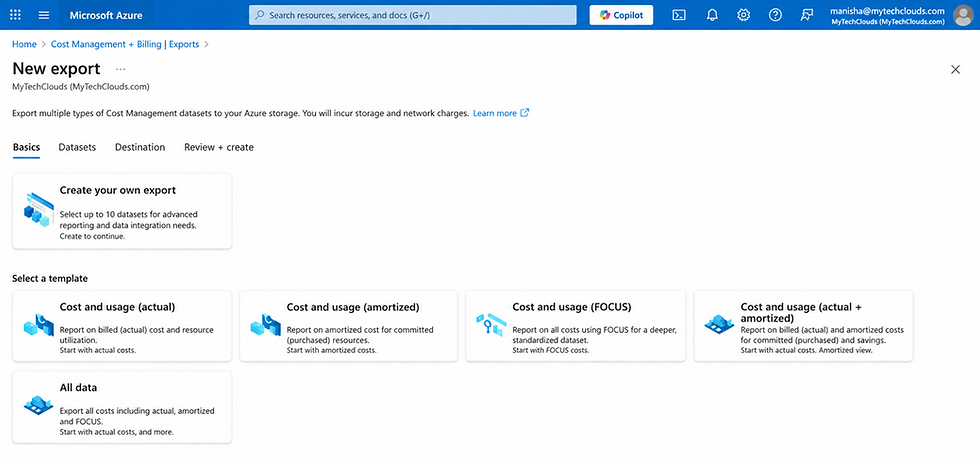Click the external link icon after Learn more
Image resolution: width=980 pixels, height=462 pixels.
tap(525, 113)
